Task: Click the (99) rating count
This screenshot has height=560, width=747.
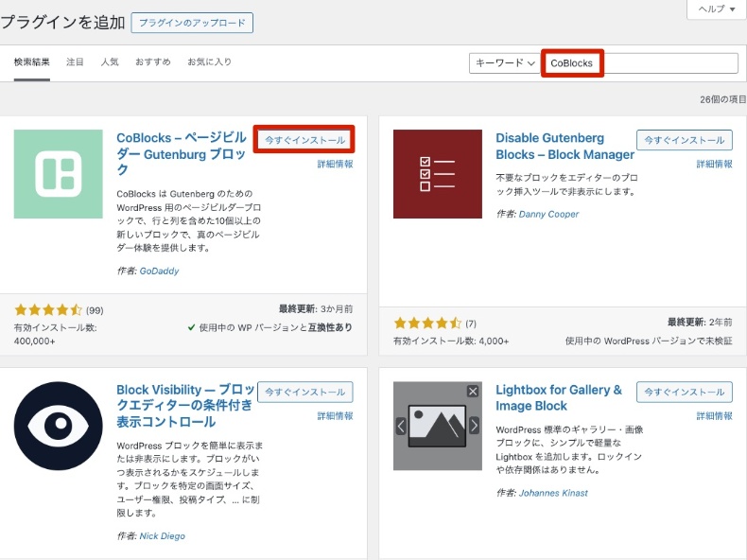Action: [95, 310]
